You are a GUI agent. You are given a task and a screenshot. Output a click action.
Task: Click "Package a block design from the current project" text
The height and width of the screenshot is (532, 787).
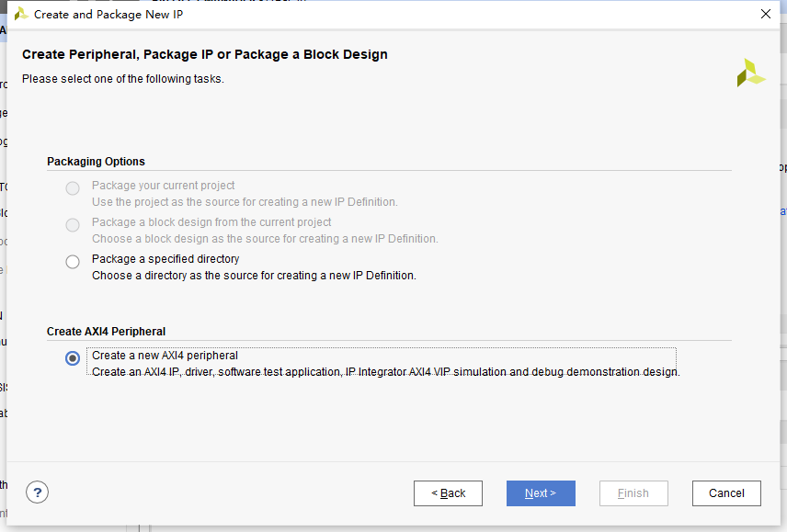click(211, 222)
